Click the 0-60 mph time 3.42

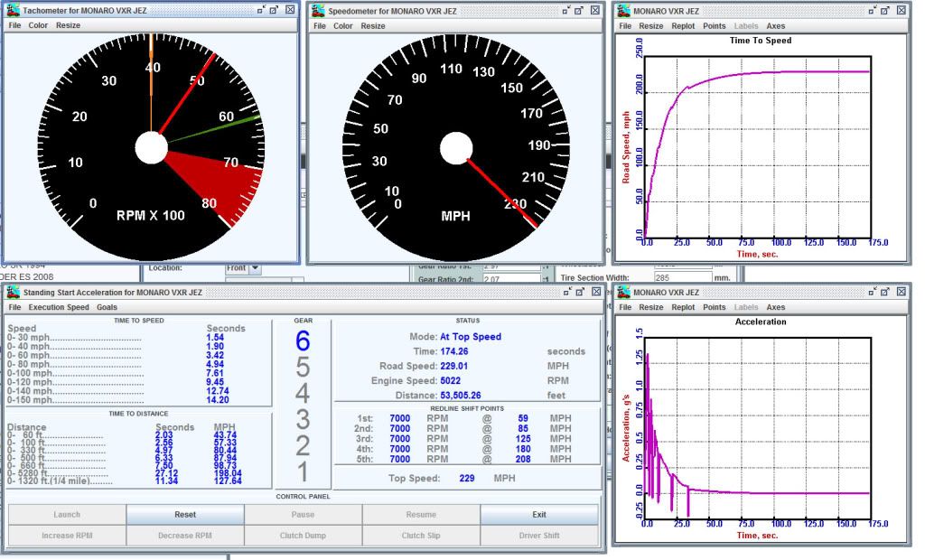(215, 355)
